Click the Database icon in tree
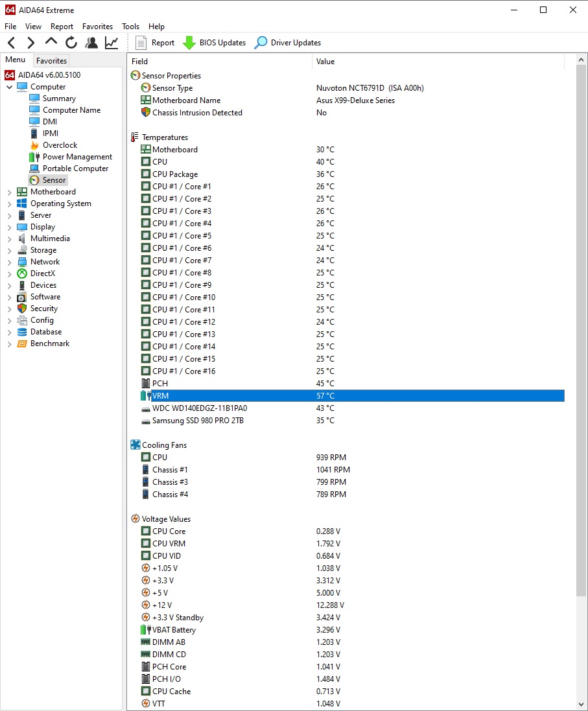This screenshot has width=588, height=711. [x=22, y=332]
